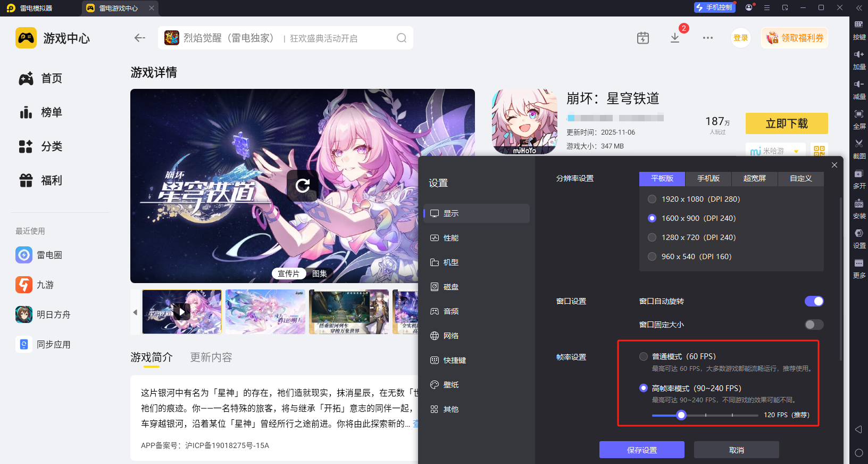This screenshot has height=464, width=868.
Task: Open 多开 multi-instance manager
Action: (859, 179)
